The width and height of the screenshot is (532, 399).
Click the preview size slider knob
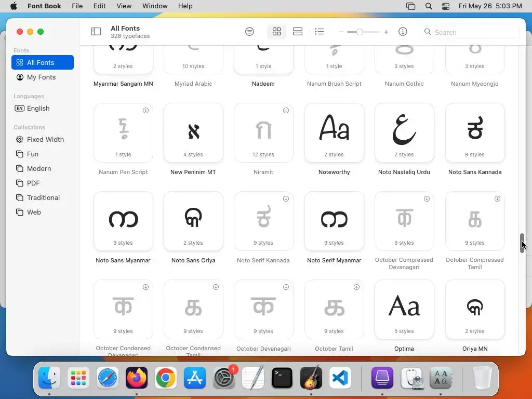tap(360, 32)
